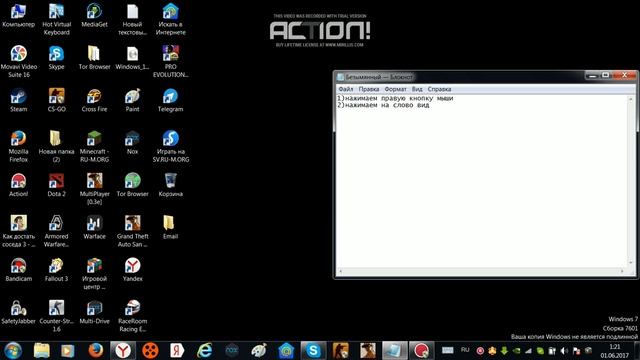Open the Компьютер desktop icon
The height and width of the screenshot is (360, 640).
(x=18, y=16)
